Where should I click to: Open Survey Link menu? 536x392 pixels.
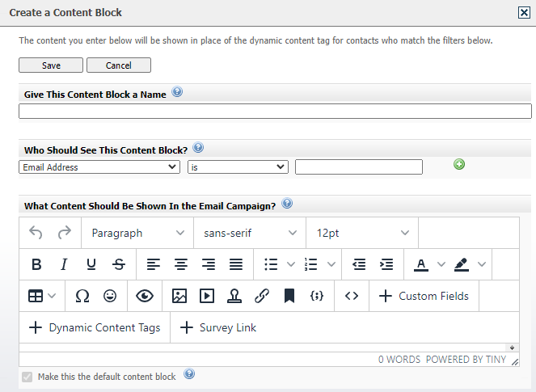(x=218, y=327)
